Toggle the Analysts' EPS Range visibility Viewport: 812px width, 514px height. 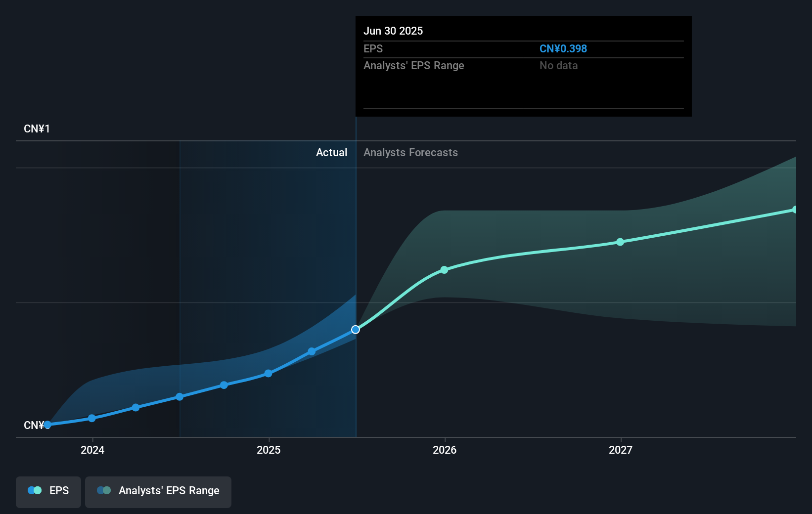(158, 492)
